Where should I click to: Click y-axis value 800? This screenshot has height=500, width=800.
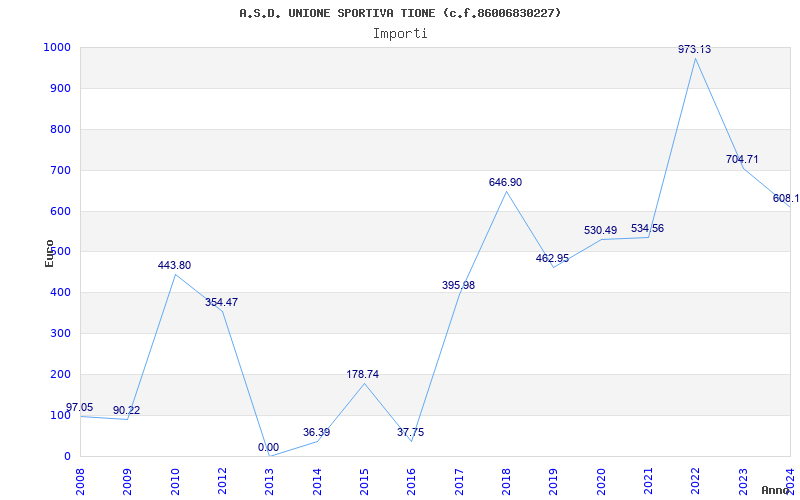coord(61,129)
